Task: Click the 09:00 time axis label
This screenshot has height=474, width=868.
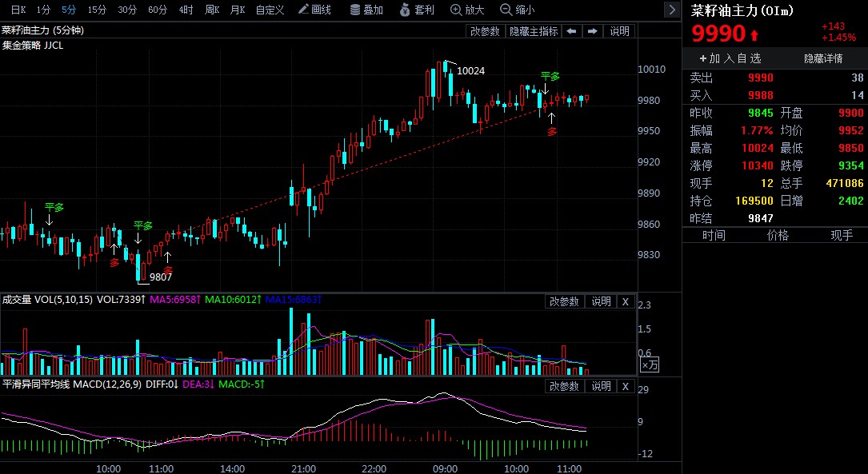Action: click(x=445, y=469)
